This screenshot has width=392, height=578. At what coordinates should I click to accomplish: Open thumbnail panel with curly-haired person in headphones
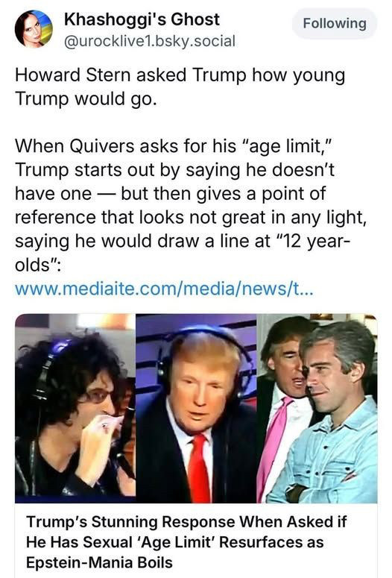[75, 408]
